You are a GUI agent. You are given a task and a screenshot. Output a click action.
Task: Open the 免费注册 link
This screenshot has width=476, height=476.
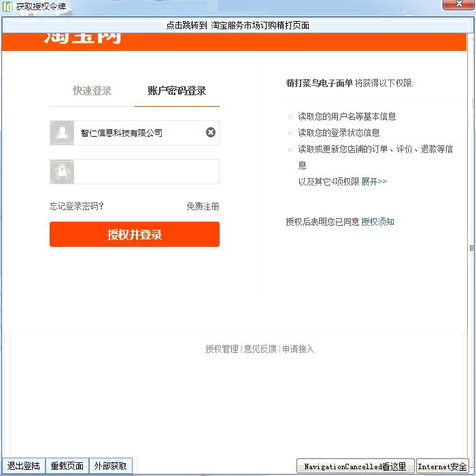click(x=203, y=206)
